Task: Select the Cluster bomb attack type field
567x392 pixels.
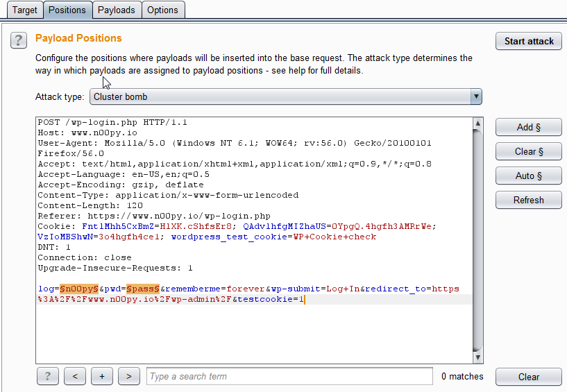Action: tap(286, 96)
